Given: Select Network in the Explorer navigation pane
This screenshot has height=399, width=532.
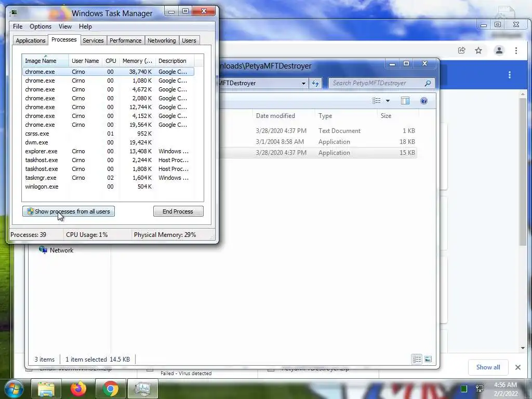Looking at the screenshot, I should pyautogui.click(x=61, y=250).
